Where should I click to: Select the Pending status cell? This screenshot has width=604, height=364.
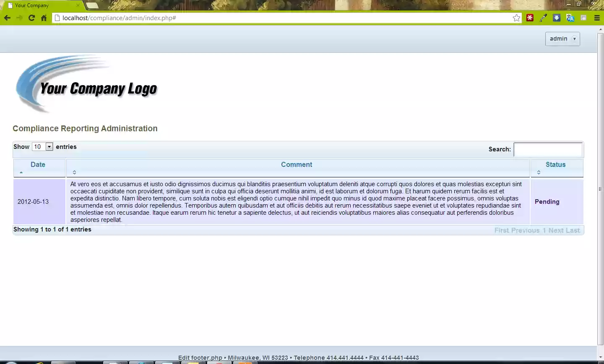click(x=547, y=202)
